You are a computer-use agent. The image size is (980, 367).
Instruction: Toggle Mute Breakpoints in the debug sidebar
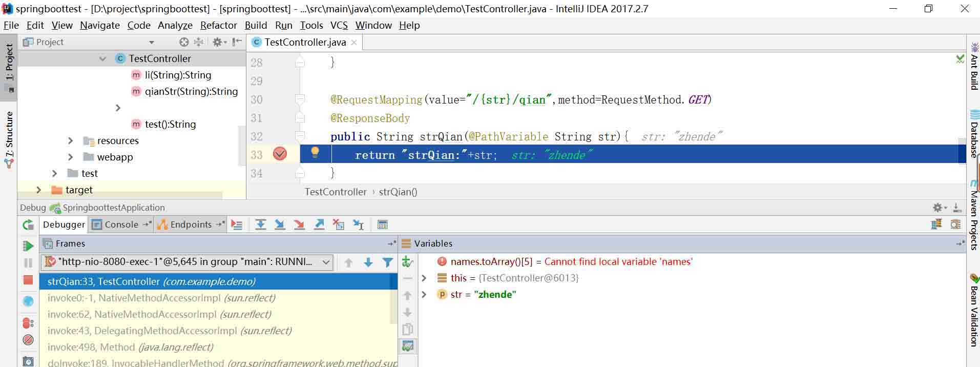point(28,340)
